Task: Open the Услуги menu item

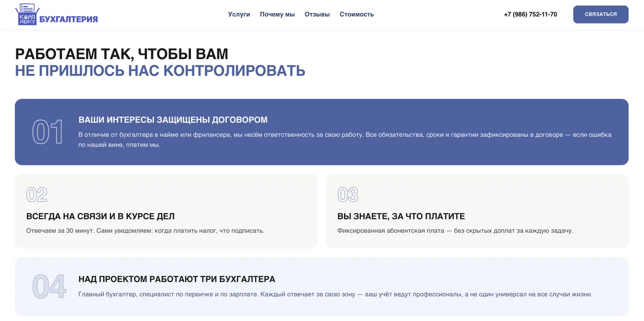Action: click(239, 14)
